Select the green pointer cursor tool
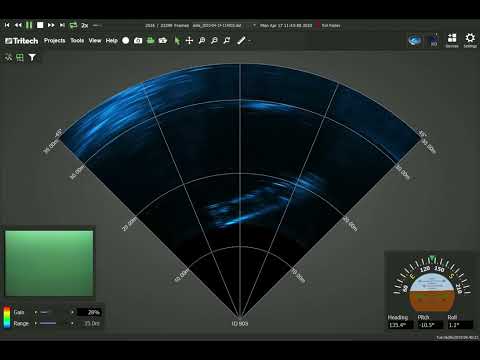The image size is (480, 360). click(177, 41)
